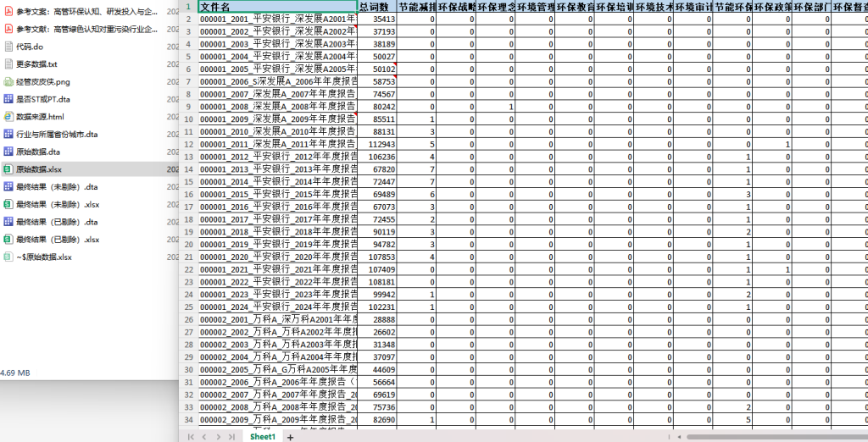Click the 节能减排 cell showing 5 in row 12

click(417, 145)
